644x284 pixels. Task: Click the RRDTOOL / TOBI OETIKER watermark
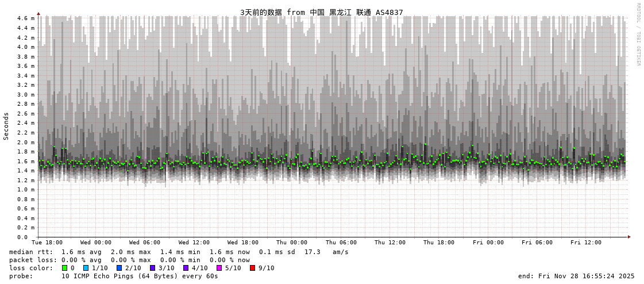tap(638, 34)
